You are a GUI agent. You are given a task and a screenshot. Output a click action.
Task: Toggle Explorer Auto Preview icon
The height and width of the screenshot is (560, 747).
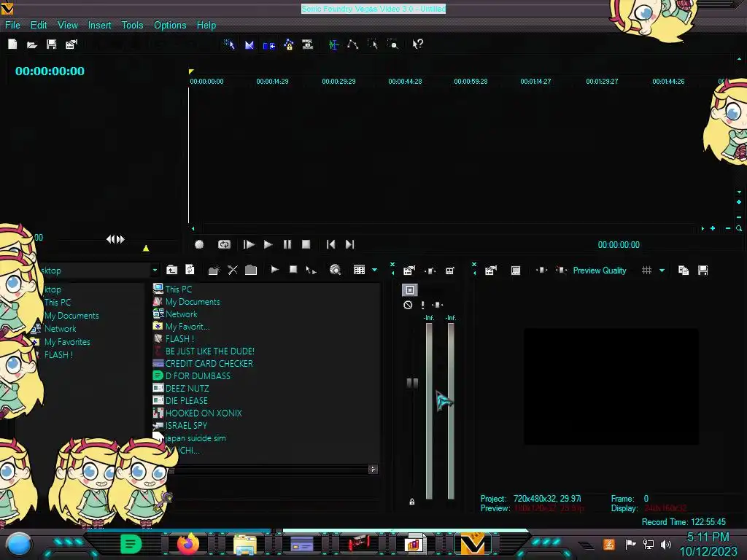pos(311,271)
